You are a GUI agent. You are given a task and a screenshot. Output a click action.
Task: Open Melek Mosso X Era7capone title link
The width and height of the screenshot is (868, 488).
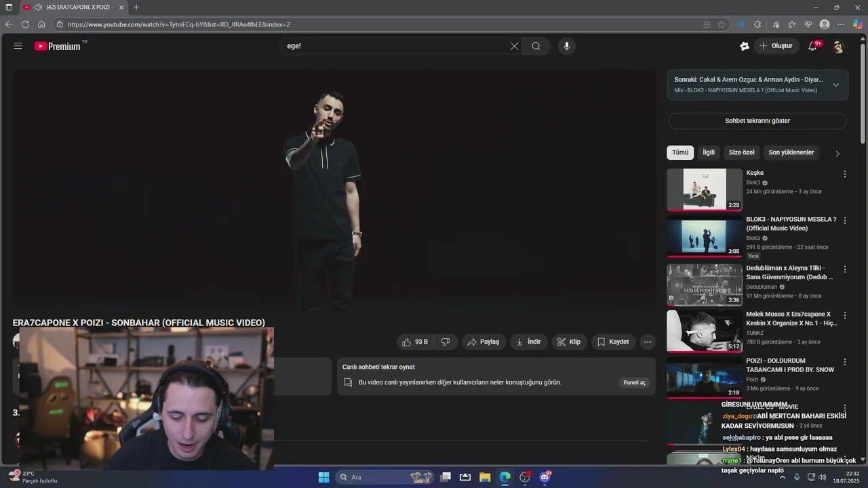(791, 319)
